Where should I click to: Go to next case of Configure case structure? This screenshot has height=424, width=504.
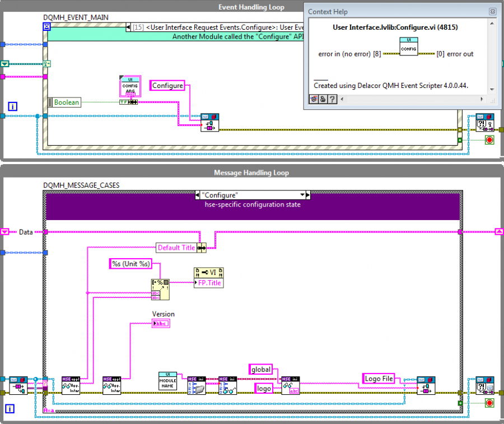(308, 195)
